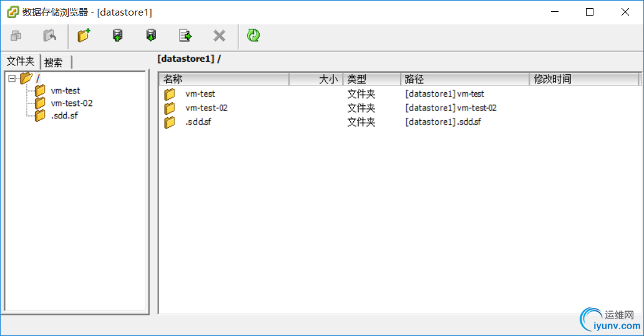
Task: Click folder icon of .sdd.sf list row
Action: pyautogui.click(x=170, y=122)
